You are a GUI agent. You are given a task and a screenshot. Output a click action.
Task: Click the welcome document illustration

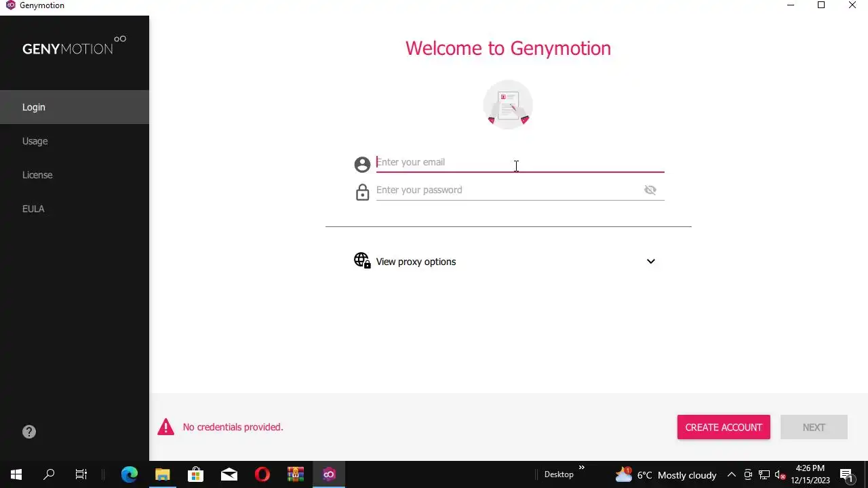508,105
